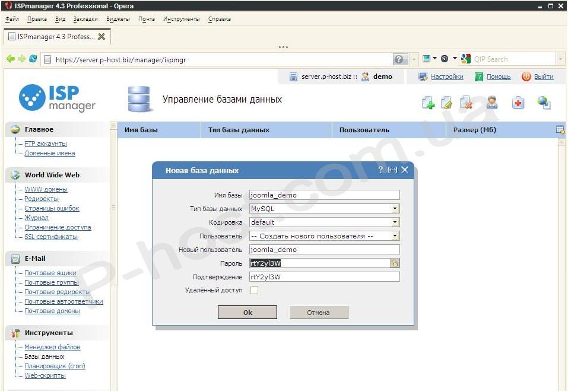Click the browser reload icon
Image resolution: width=568 pixels, height=392 pixels.
33,59
